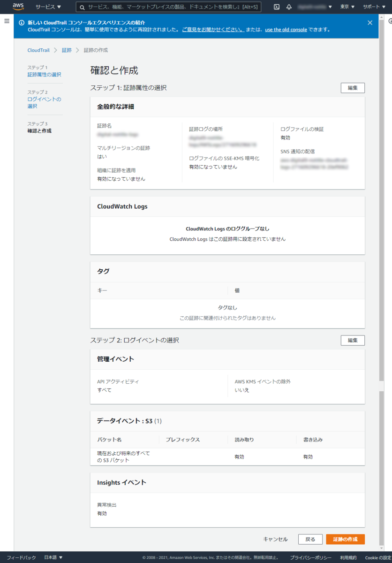Click the 書き込み column header

click(313, 440)
